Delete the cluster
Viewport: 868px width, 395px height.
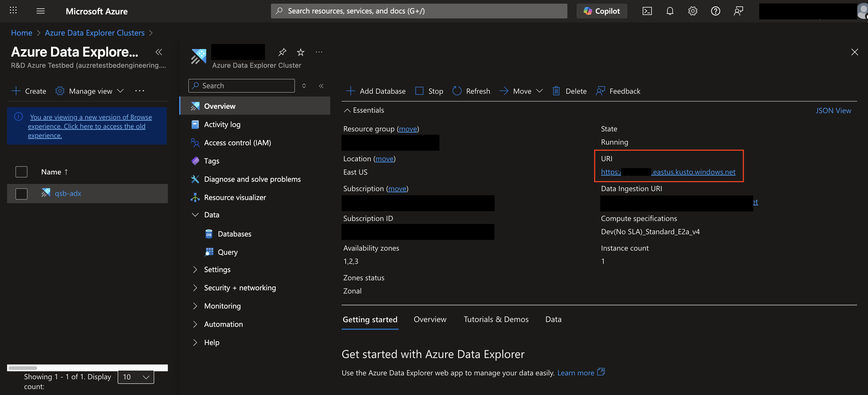click(x=569, y=91)
